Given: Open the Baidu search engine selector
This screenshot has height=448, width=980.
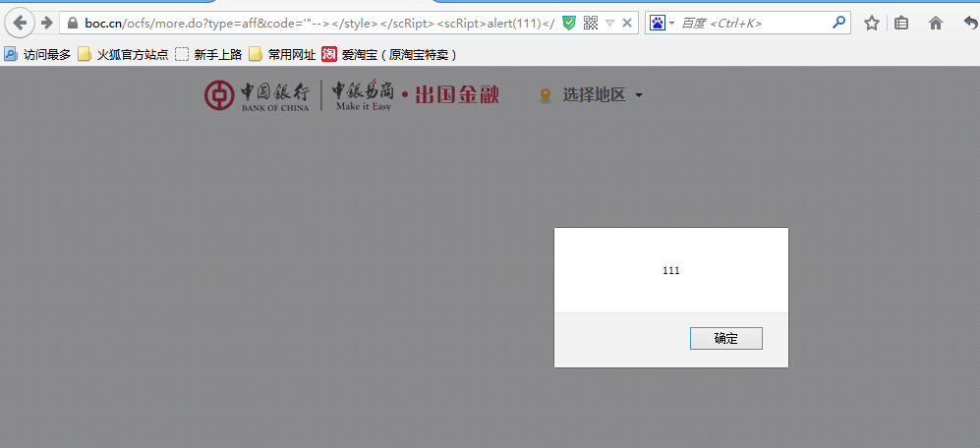Looking at the screenshot, I should click(662, 24).
